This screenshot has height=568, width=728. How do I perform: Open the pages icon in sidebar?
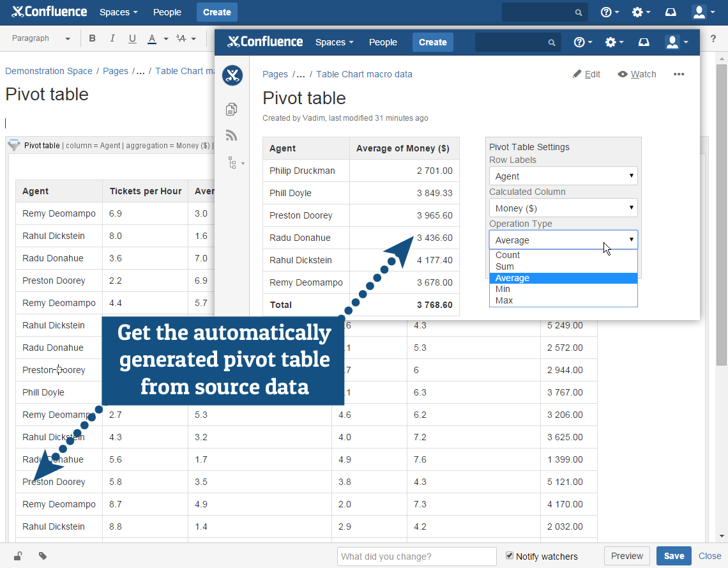pos(232,109)
